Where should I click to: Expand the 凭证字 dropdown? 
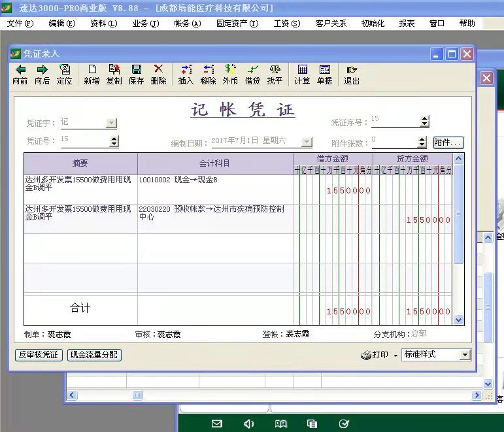pyautogui.click(x=111, y=123)
